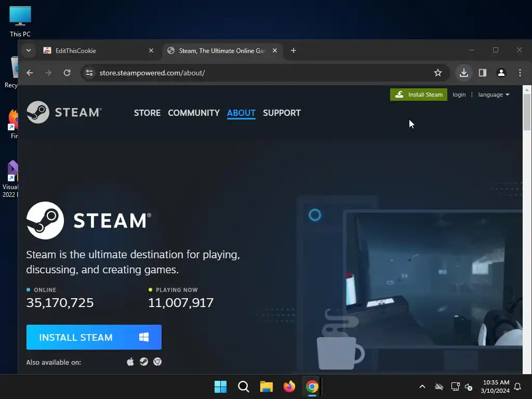The width and height of the screenshot is (532, 399).
Task: Click the Chrome OS availability icon
Action: (157, 362)
